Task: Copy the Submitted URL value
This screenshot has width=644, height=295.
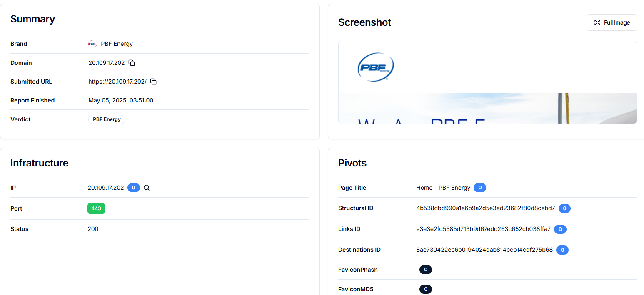Action: tap(153, 82)
